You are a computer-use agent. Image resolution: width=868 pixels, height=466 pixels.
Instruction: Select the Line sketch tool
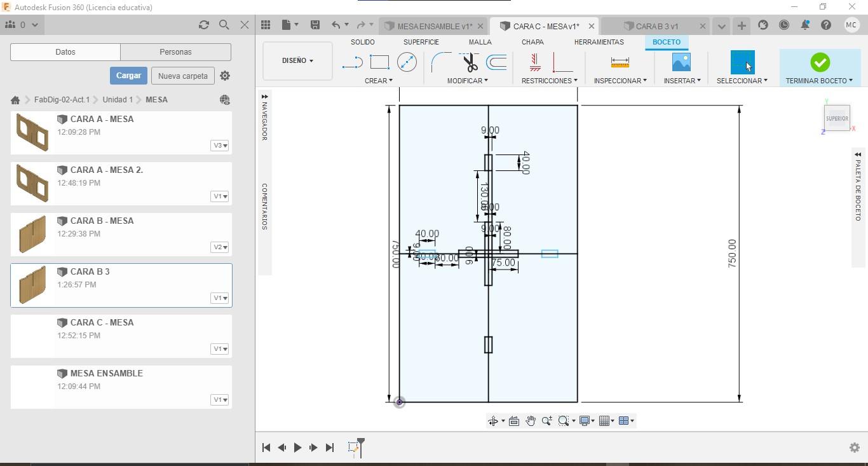(352, 62)
